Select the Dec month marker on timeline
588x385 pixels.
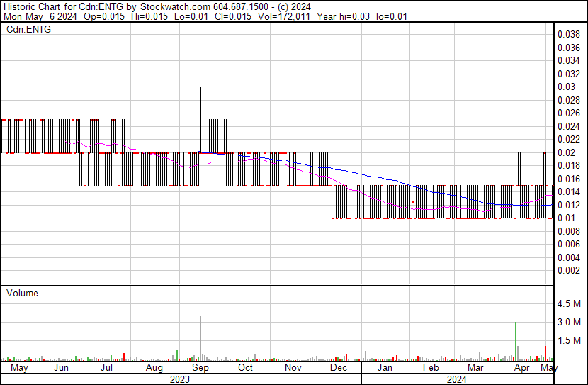point(339,368)
